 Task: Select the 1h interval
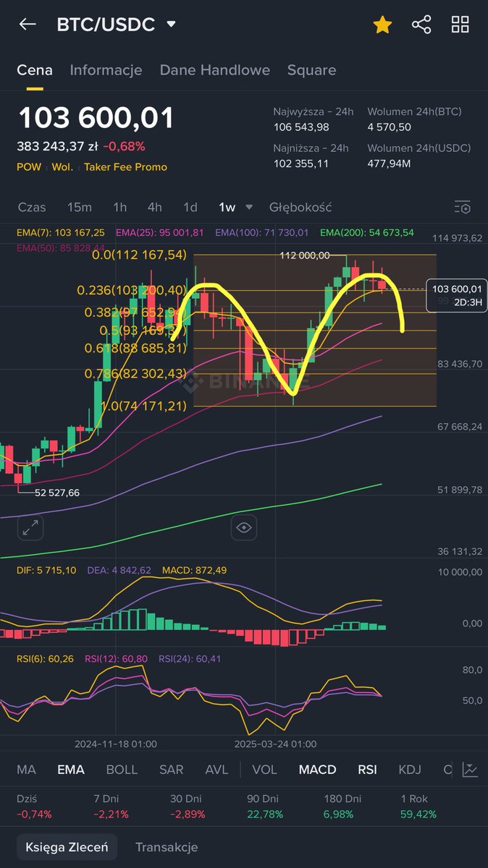tap(119, 207)
